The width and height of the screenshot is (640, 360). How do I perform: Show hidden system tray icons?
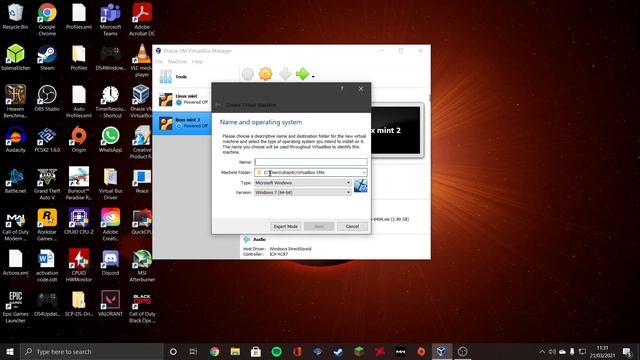[542, 352]
